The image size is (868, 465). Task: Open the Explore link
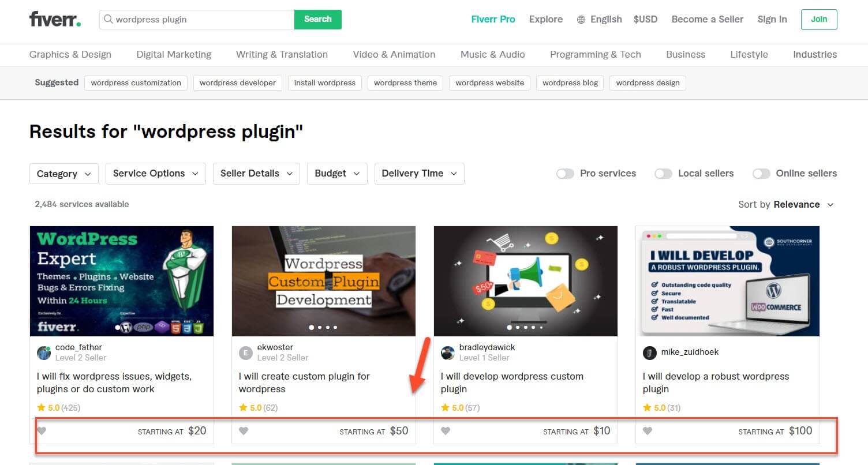tap(546, 19)
